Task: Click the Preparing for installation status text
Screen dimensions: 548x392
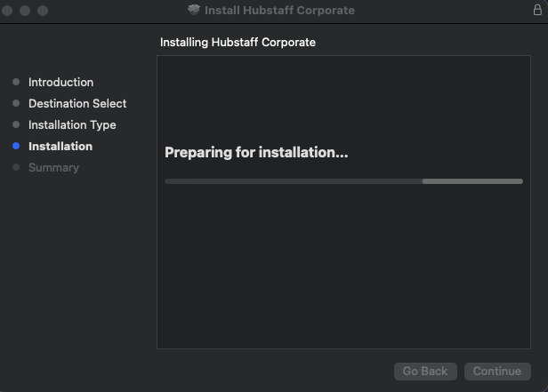Action: pyautogui.click(x=256, y=153)
